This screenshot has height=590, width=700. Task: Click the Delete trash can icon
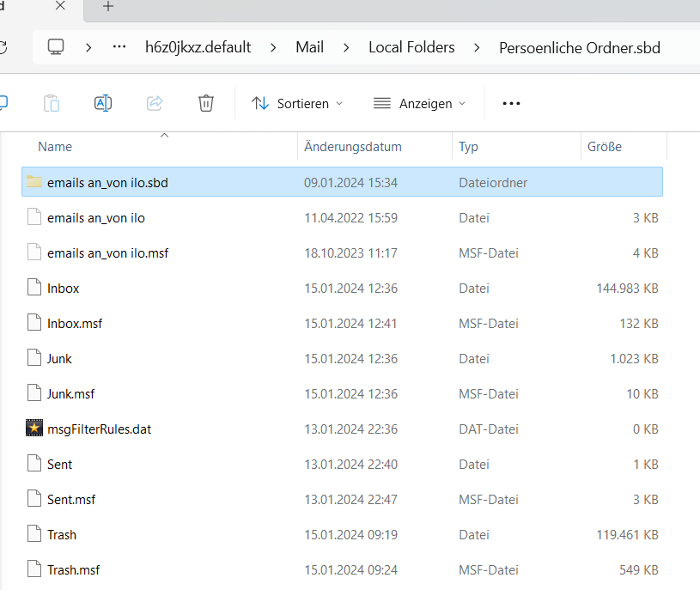206,103
